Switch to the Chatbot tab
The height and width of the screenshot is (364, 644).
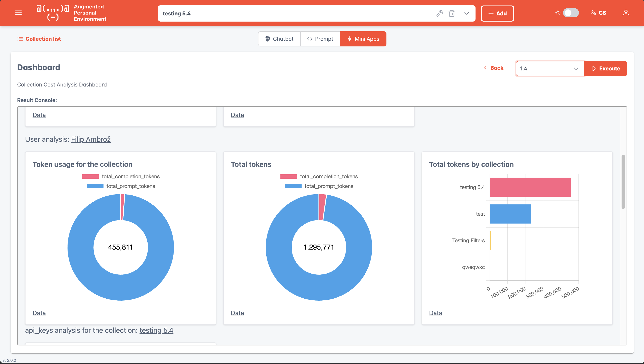tap(279, 39)
